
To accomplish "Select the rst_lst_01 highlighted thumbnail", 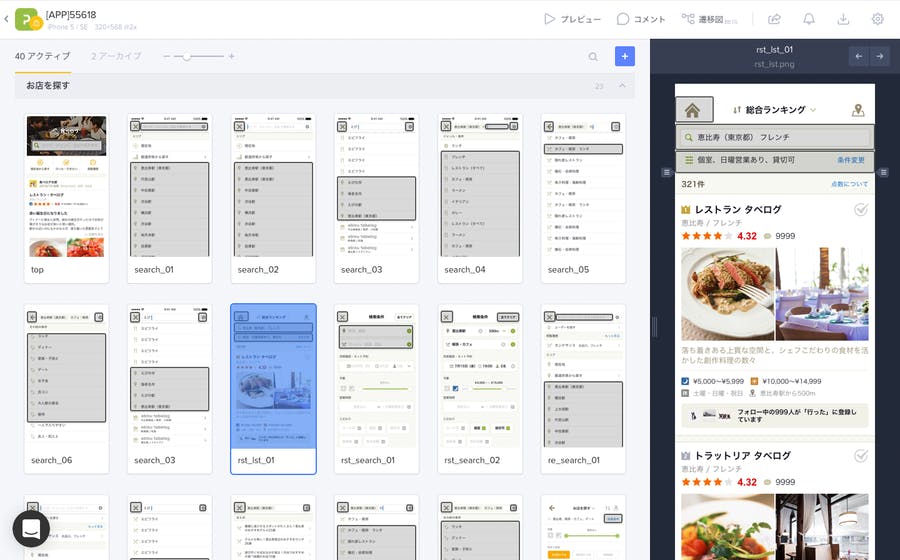I will [273, 389].
